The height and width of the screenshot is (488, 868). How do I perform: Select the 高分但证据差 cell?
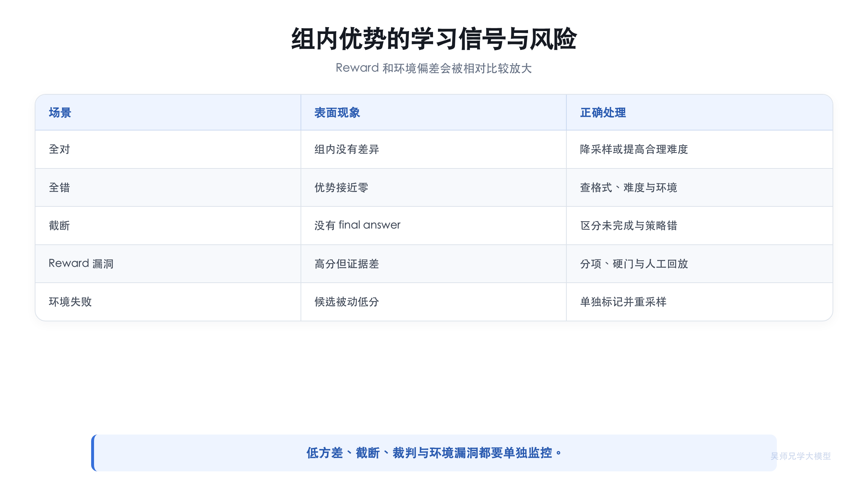point(434,264)
